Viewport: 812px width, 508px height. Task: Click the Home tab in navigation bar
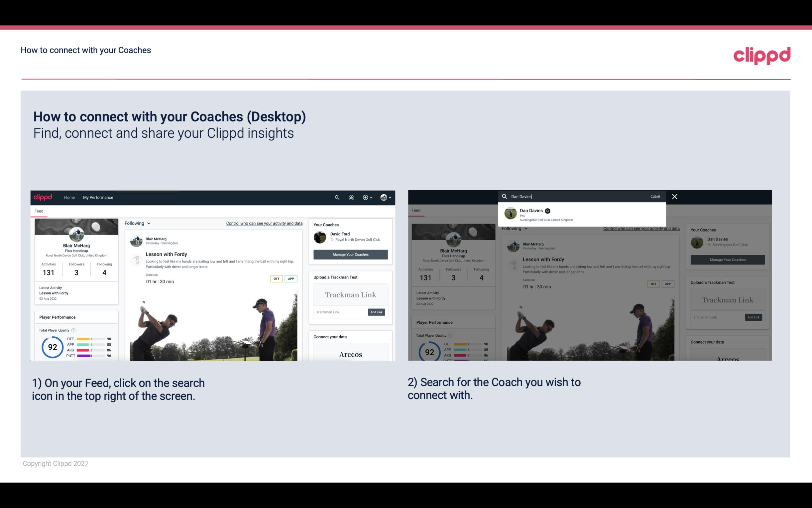coord(69,197)
